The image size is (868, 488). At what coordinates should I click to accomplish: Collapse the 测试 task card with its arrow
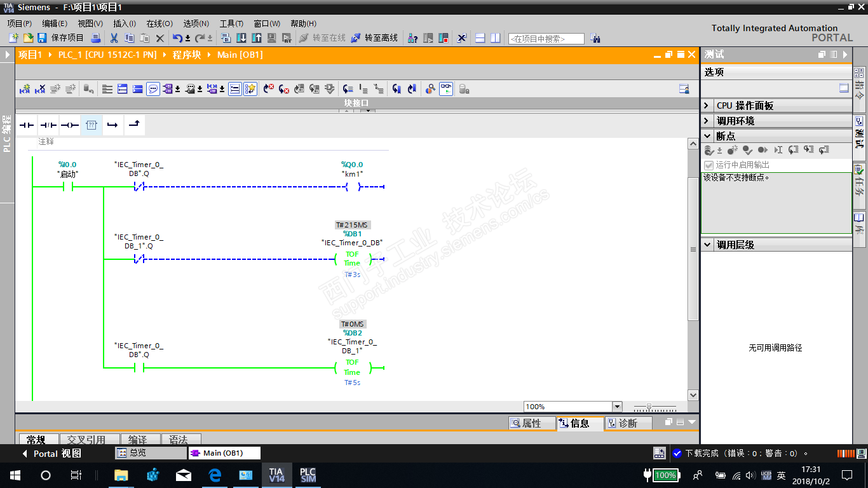coord(845,55)
